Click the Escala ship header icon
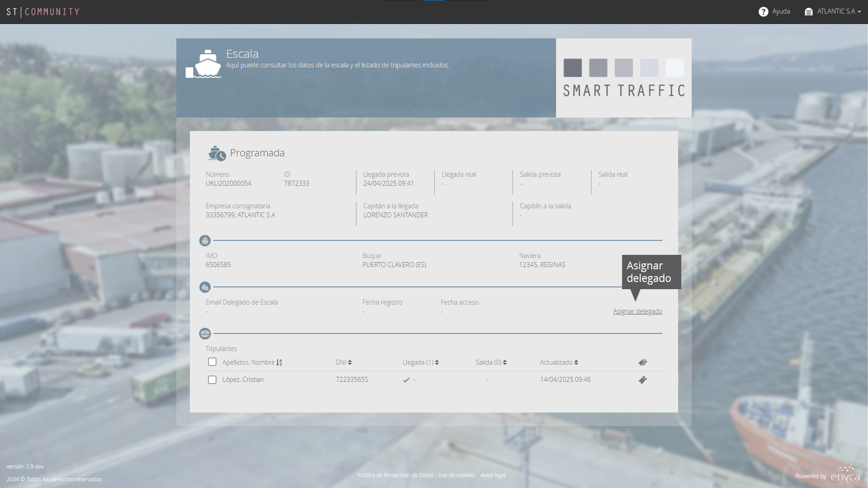Image resolution: width=868 pixels, height=488 pixels. click(x=203, y=64)
